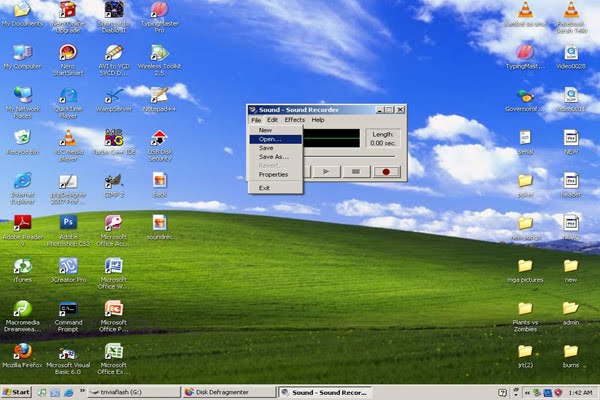Viewport: 600px width, 400px height.
Task: Click the 1:42 AM taskbar clock
Action: 580,393
